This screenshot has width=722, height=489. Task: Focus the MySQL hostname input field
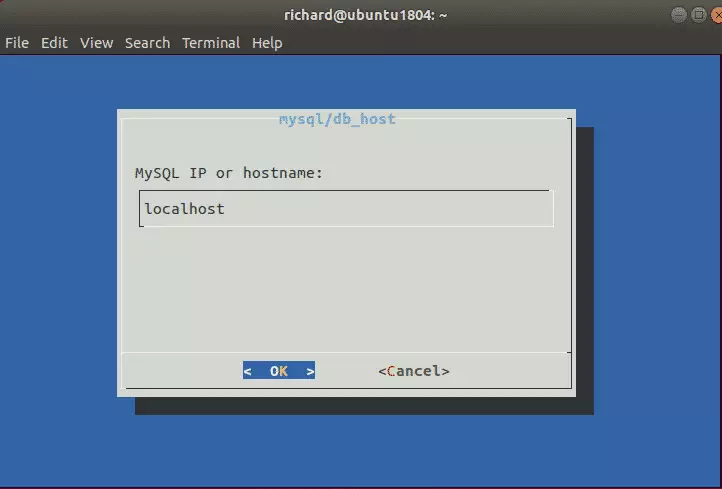[x=346, y=209]
